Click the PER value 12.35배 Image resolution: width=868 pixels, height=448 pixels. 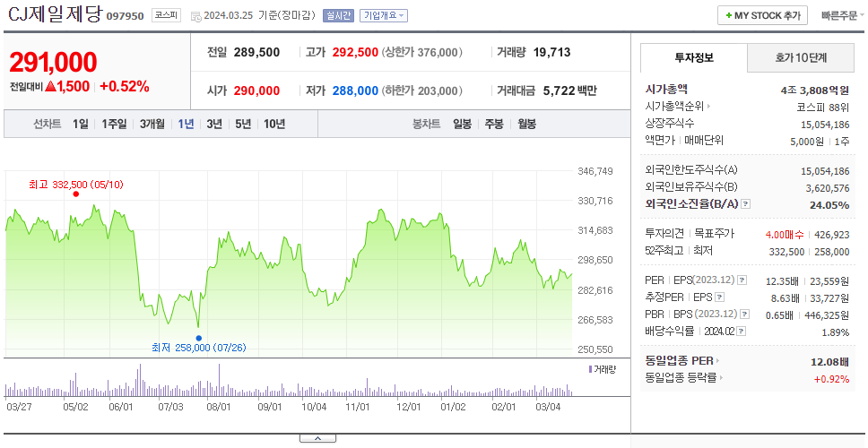click(x=782, y=281)
